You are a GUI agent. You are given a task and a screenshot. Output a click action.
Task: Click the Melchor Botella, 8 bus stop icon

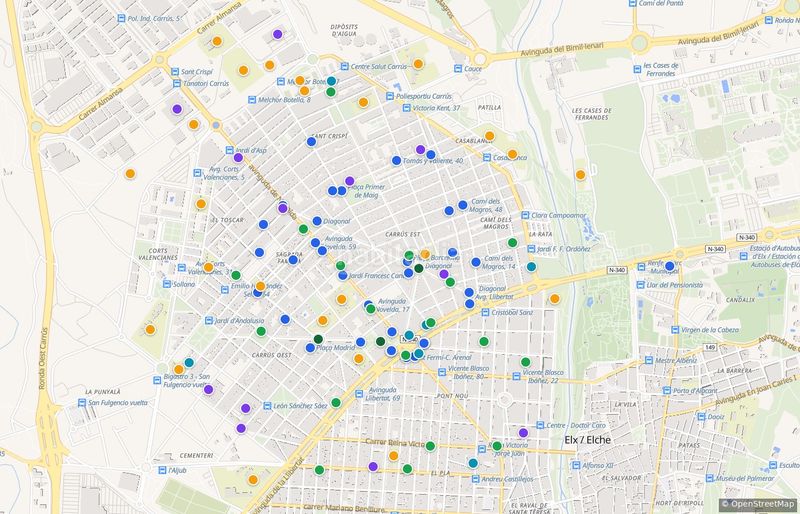[252, 100]
